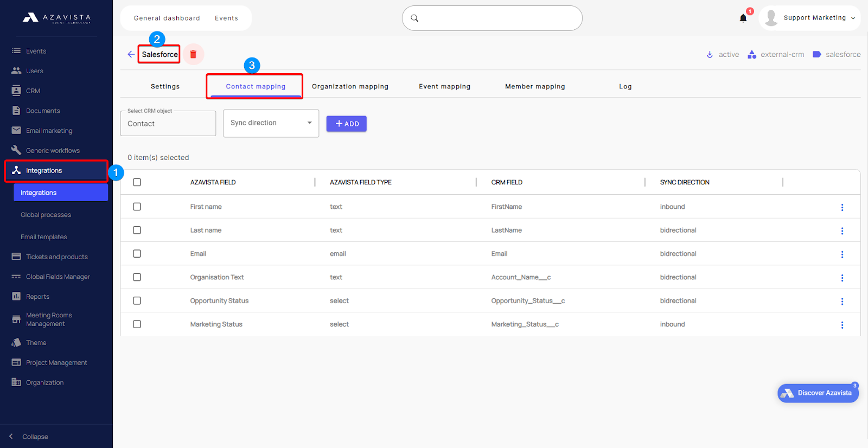Sort by the AZAVISTA FIELD column header
868x448 pixels.
coord(213,182)
